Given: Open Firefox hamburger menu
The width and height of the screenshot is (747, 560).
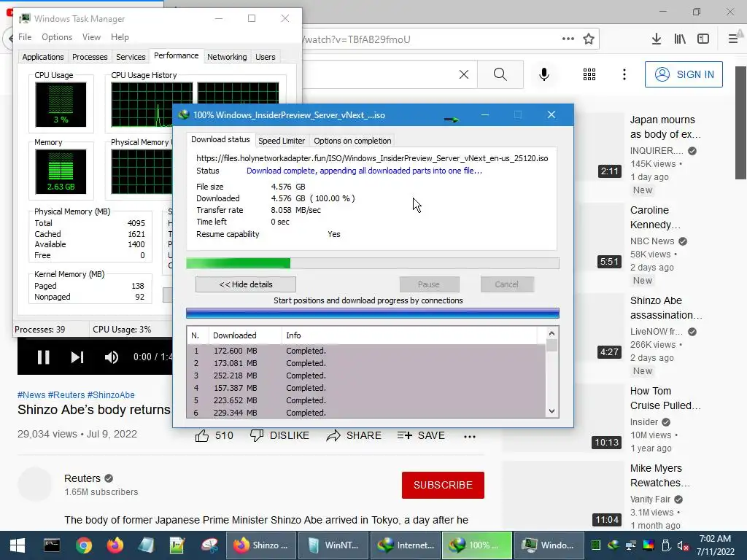Looking at the screenshot, I should tap(734, 39).
